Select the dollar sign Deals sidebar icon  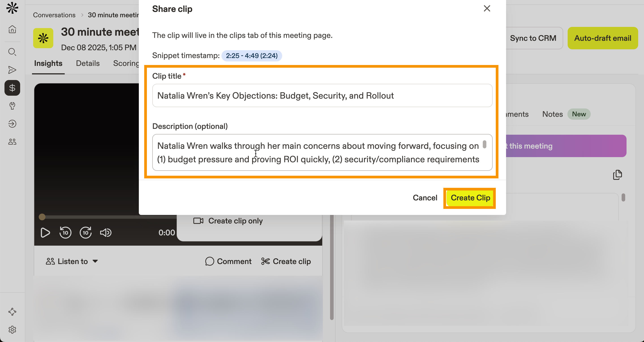coord(12,88)
